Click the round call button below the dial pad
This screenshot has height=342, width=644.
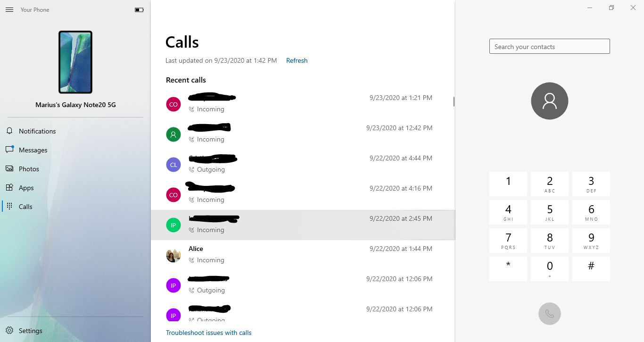(550, 314)
